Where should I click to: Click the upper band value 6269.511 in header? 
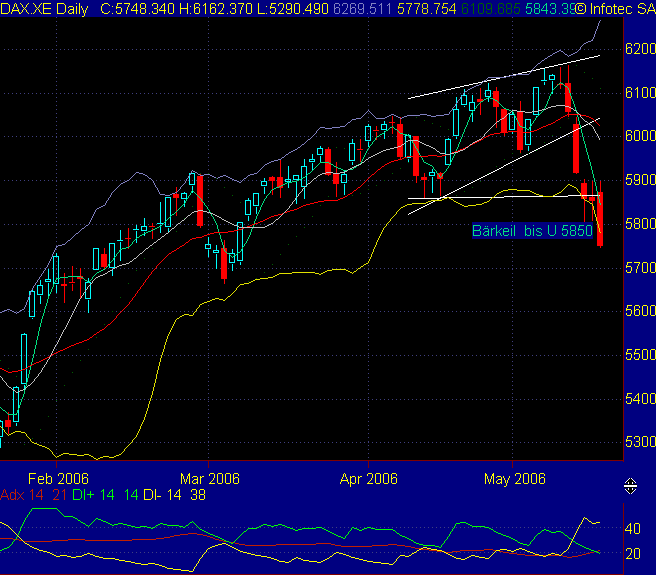tap(362, 8)
